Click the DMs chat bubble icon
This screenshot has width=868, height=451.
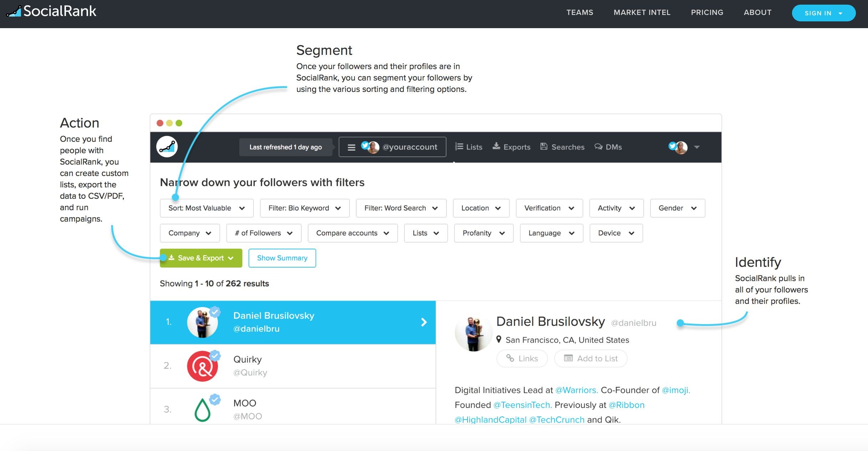598,146
